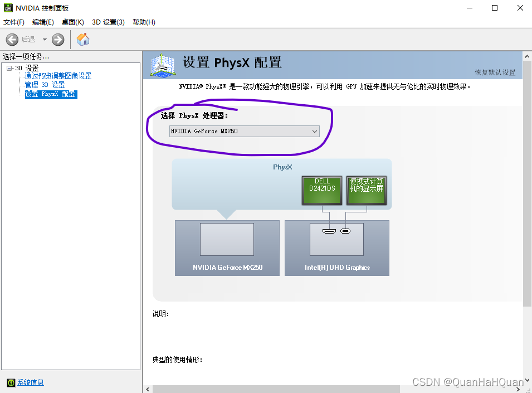The height and width of the screenshot is (393, 532).
Task: Click the Forward arrow button
Action: [x=58, y=40]
